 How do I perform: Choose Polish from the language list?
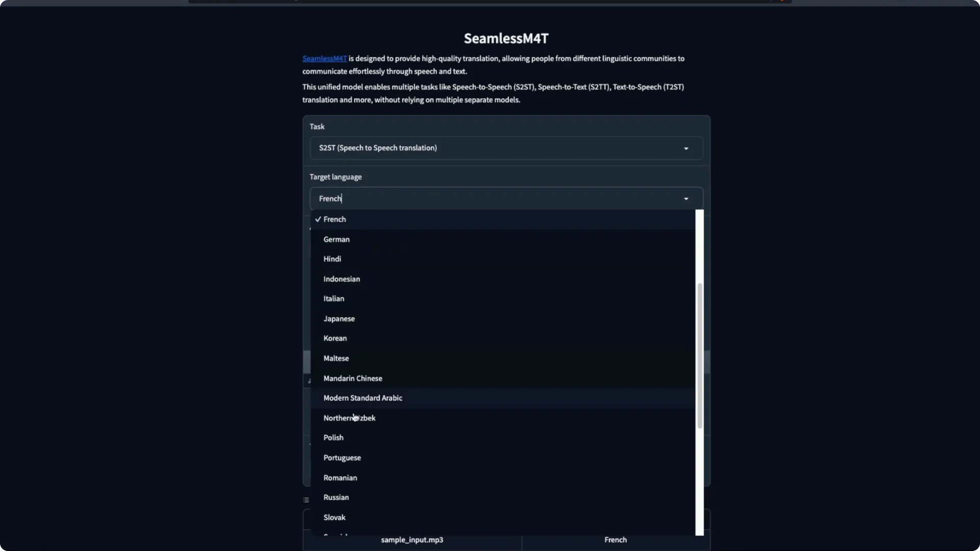click(333, 437)
